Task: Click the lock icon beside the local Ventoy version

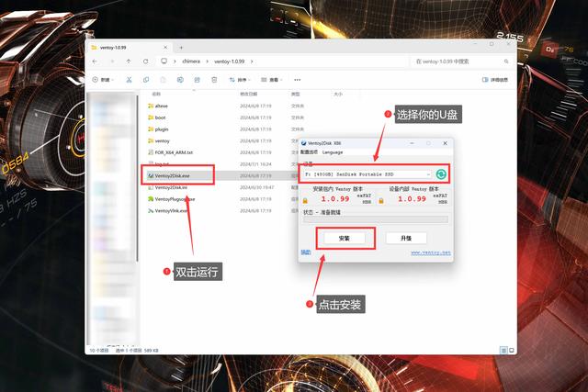Action: (x=305, y=201)
